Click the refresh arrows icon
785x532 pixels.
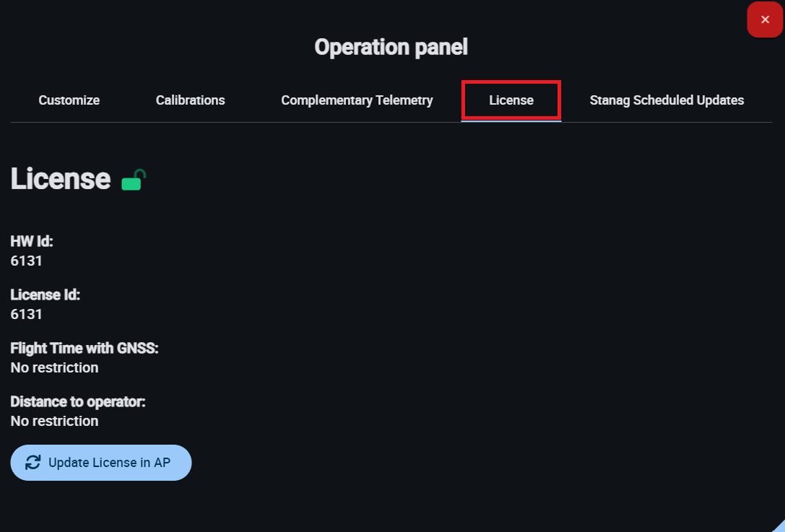33,463
